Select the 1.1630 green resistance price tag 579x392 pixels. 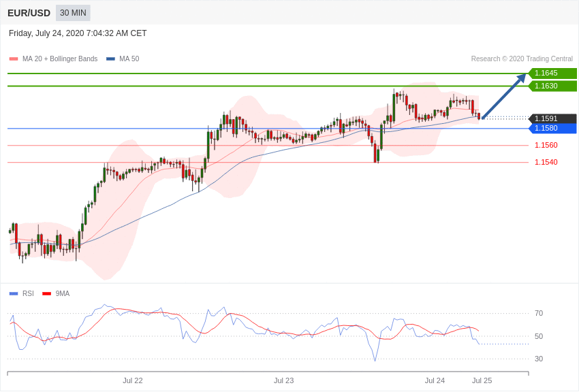pyautogui.click(x=552, y=86)
